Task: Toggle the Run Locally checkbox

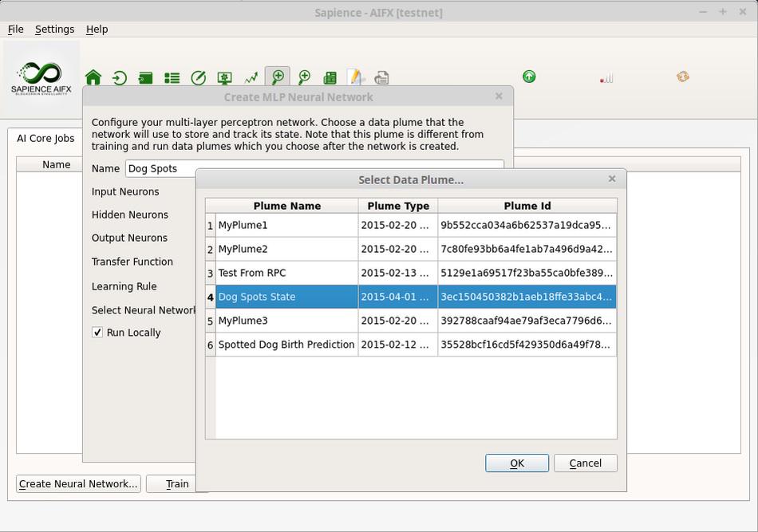Action: [97, 333]
